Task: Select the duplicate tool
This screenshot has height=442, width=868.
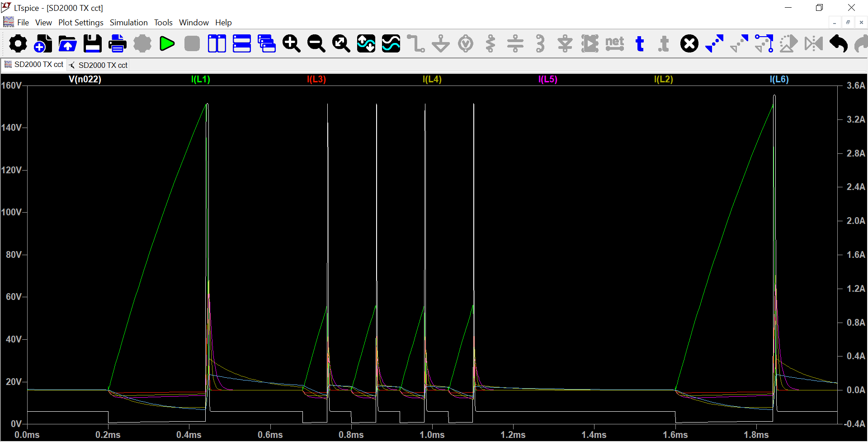Action: [x=714, y=44]
